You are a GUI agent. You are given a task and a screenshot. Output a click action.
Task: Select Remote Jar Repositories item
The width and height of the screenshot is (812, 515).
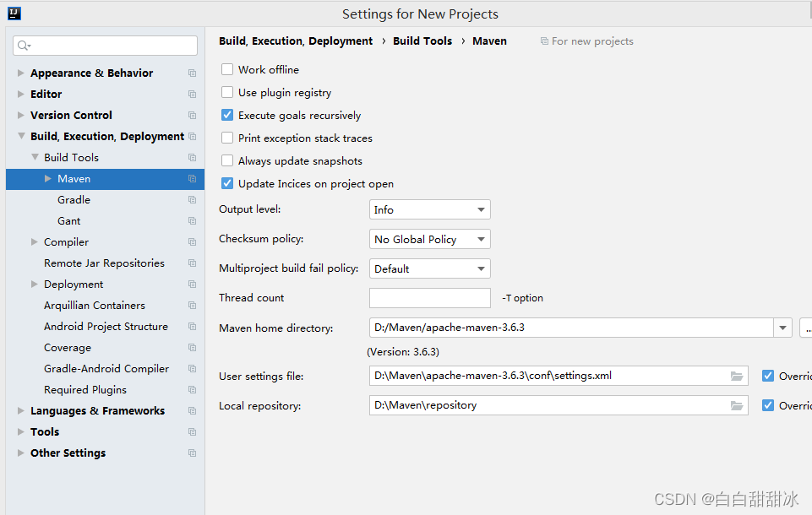[x=104, y=263]
